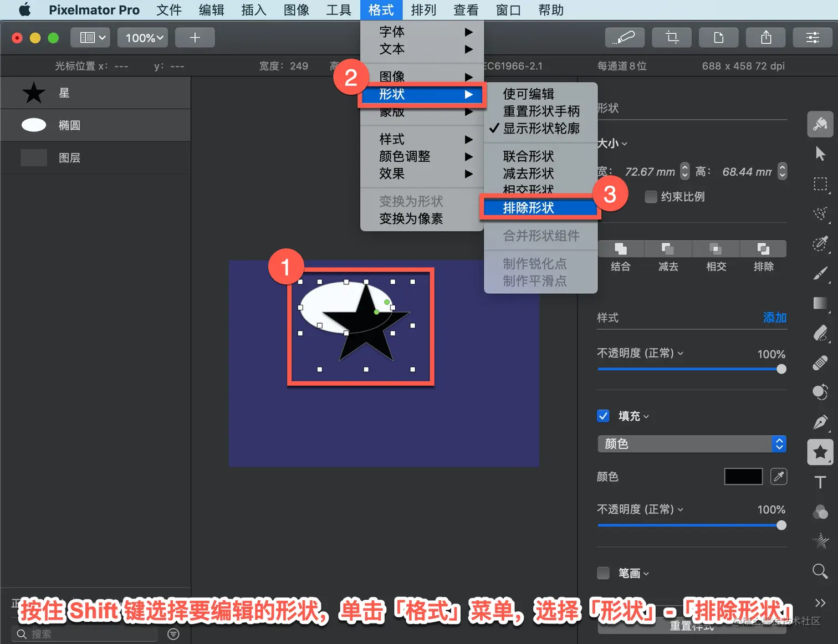Select the Erase tool

pos(820,333)
